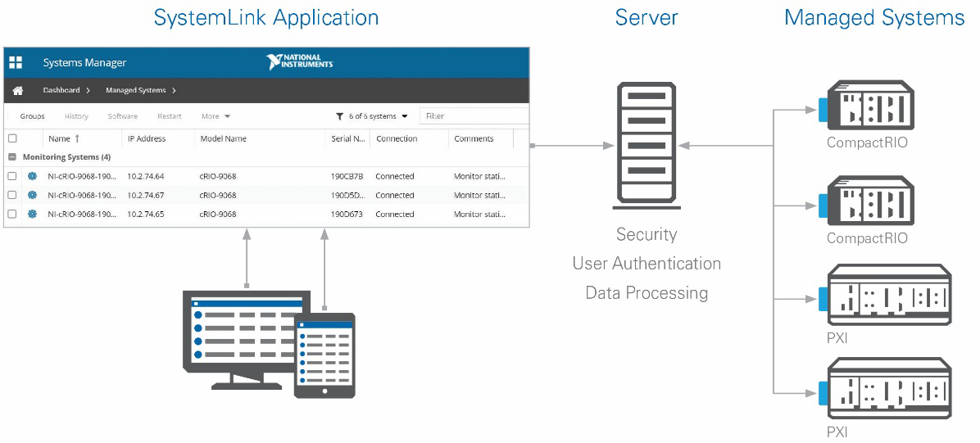Click the SystemLink Application heading

point(266,17)
